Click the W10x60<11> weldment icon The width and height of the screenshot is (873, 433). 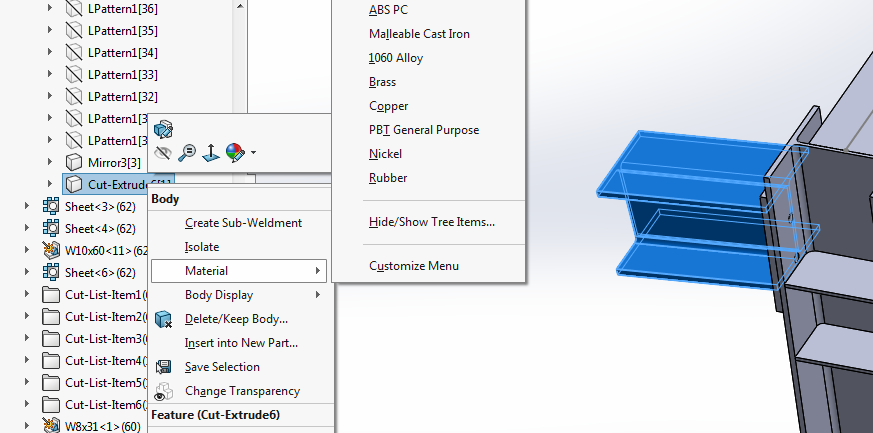click(x=51, y=250)
